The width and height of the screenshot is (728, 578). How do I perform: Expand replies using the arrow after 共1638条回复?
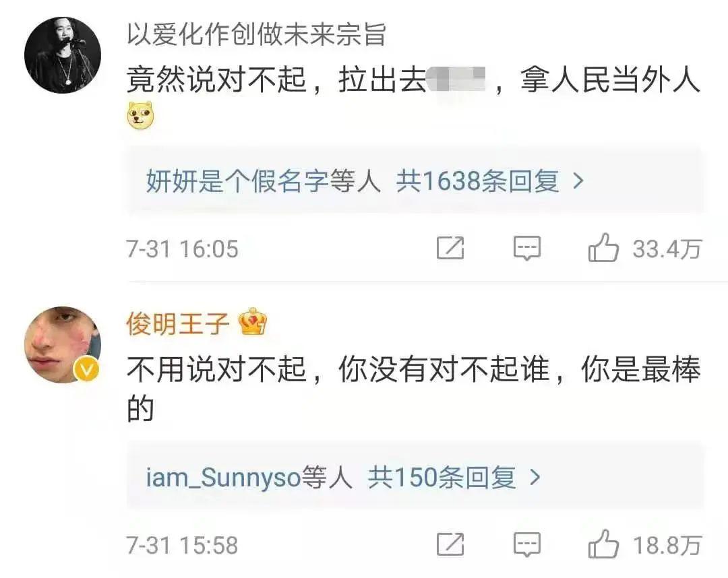[578, 181]
